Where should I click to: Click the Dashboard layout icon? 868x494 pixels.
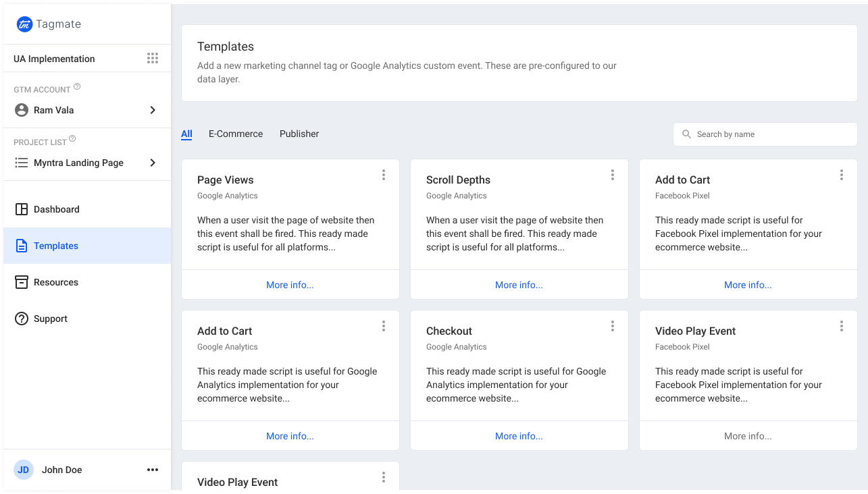[x=22, y=209]
